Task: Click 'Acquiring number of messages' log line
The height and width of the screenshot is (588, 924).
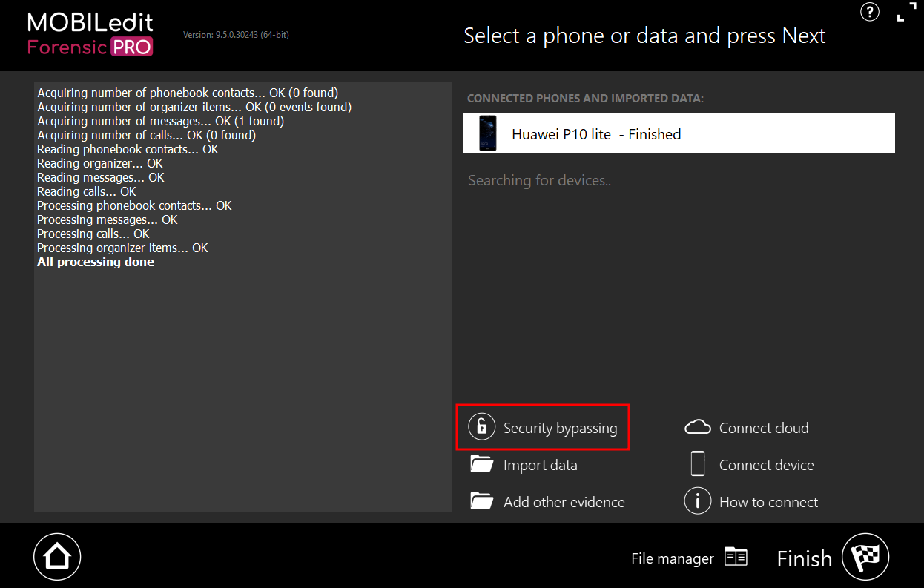Action: (x=160, y=122)
